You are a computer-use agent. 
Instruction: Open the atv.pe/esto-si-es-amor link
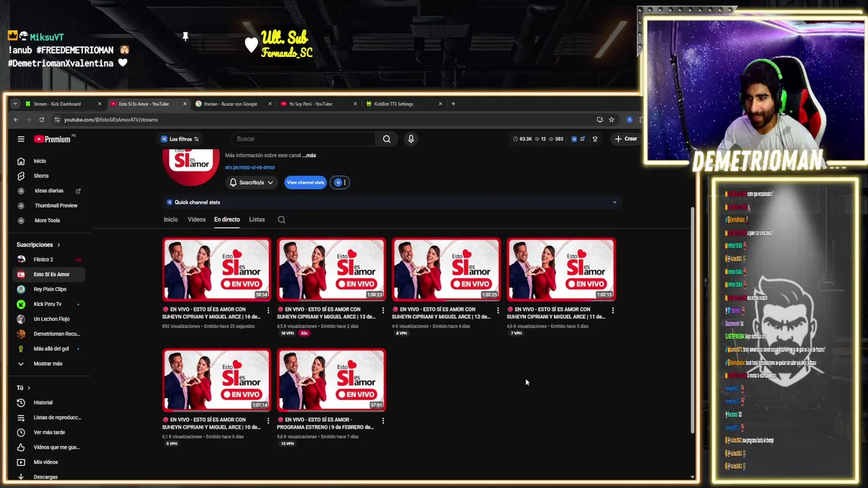[x=250, y=167]
